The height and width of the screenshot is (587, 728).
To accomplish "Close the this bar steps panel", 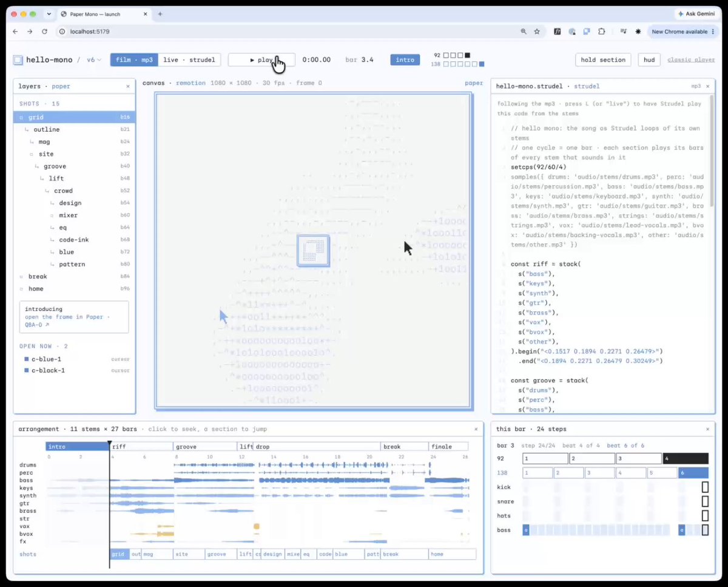I will [x=707, y=429].
